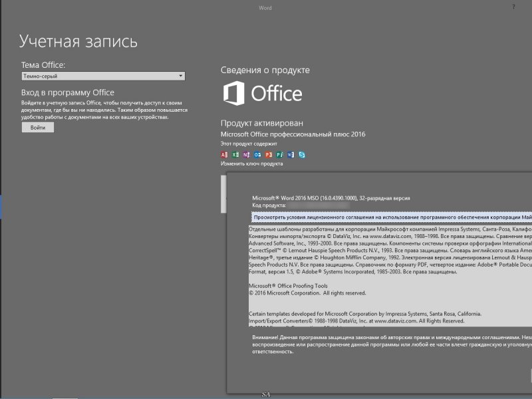Click the Word app icon
532x399 pixels.
(291, 155)
